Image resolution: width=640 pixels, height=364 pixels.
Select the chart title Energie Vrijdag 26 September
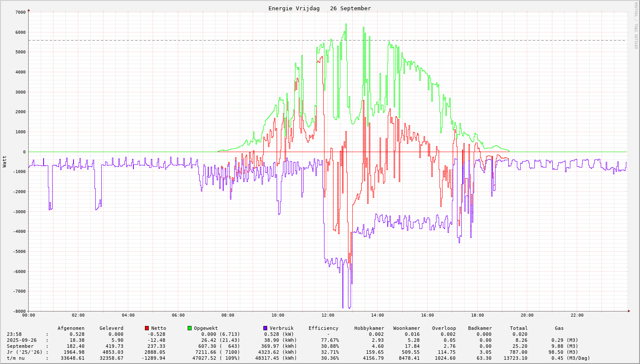(x=319, y=9)
